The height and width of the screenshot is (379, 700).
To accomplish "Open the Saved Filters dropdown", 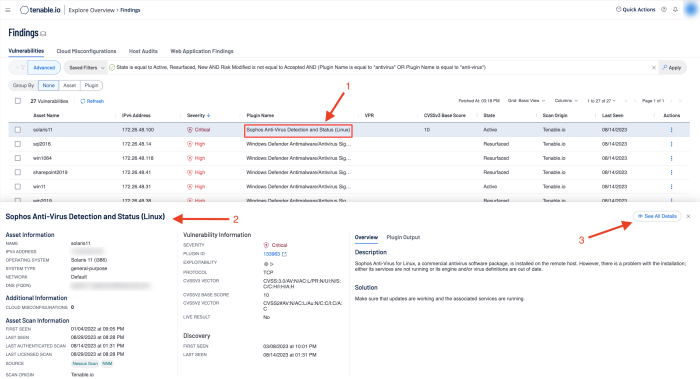I will coord(86,67).
